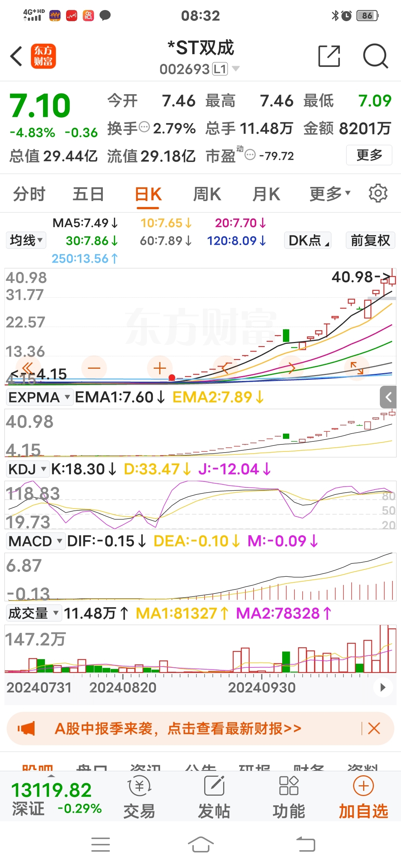
Task: Open 发帖 post icon
Action: [x=214, y=798]
